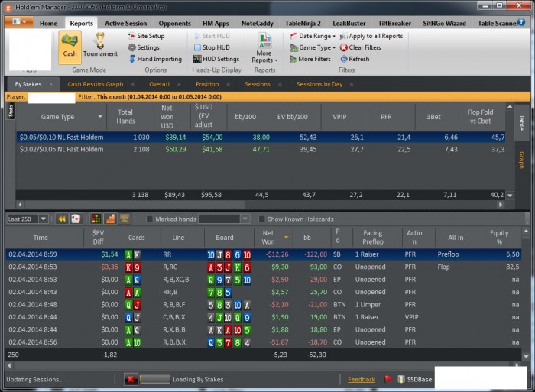Select hand at 02.04.2014 8:53 with K9
Viewport: 535px width, 392px height.
[263, 267]
